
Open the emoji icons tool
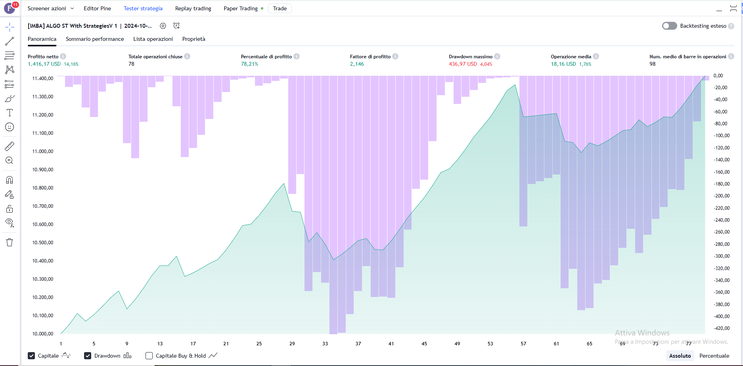pos(9,127)
